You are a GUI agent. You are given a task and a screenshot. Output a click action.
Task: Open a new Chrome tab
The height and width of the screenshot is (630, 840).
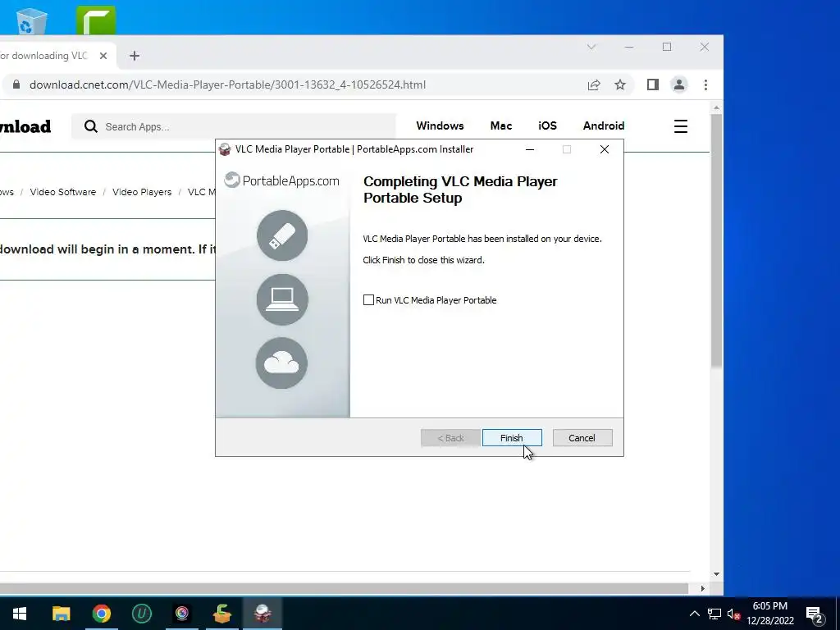coord(135,56)
